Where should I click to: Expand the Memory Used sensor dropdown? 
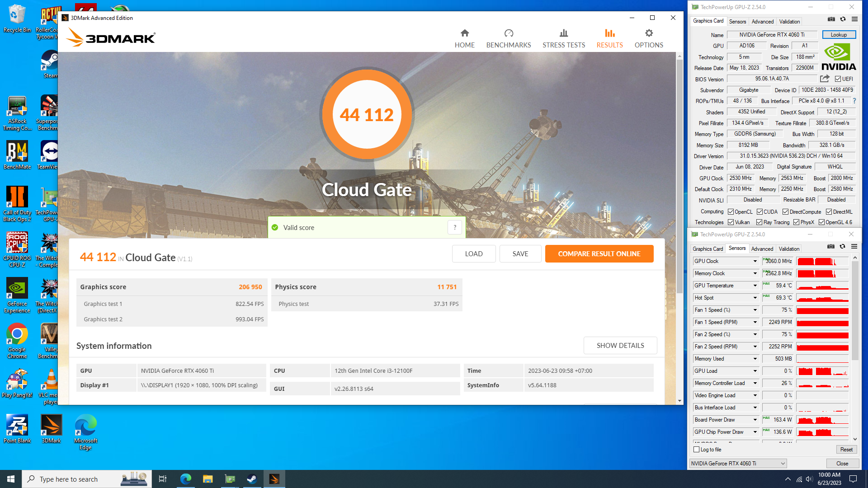(x=755, y=359)
